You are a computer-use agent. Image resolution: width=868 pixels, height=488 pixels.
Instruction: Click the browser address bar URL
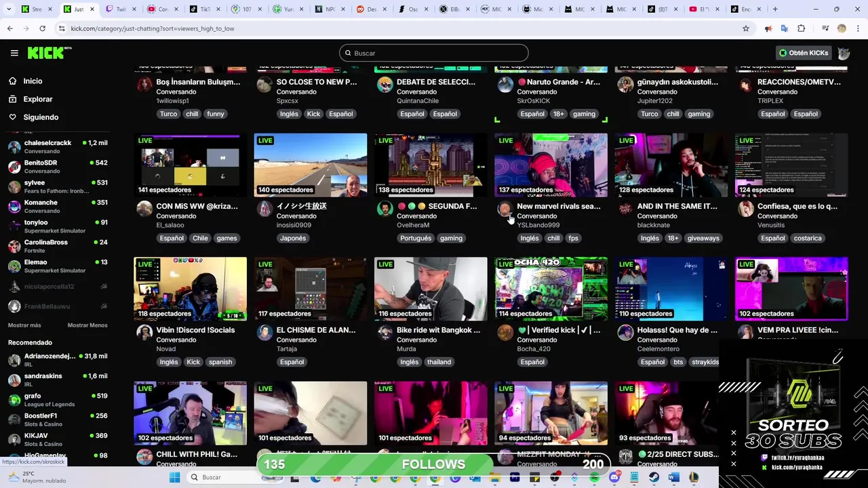click(x=152, y=28)
